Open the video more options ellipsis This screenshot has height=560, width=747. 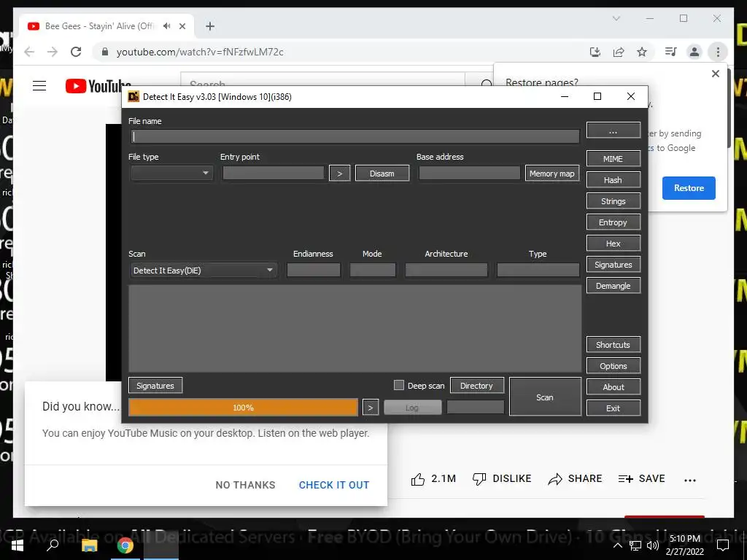point(690,481)
